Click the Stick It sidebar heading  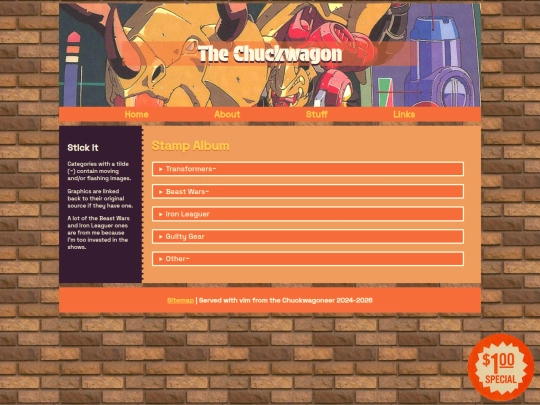pos(83,148)
